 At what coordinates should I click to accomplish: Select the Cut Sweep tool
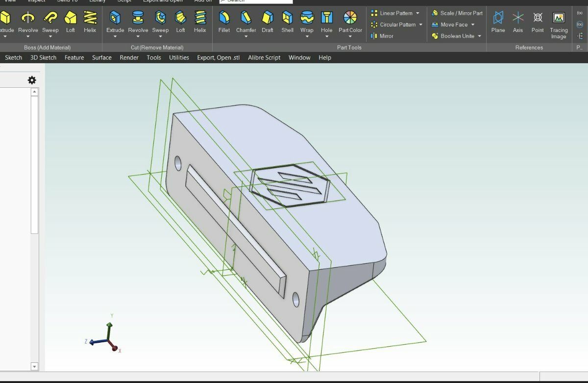coord(160,22)
